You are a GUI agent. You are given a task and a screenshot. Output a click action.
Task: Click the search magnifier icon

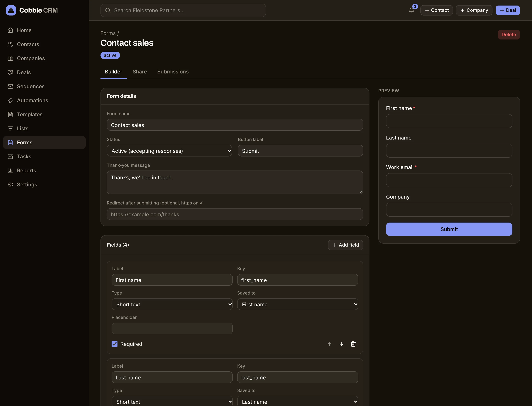click(x=108, y=10)
